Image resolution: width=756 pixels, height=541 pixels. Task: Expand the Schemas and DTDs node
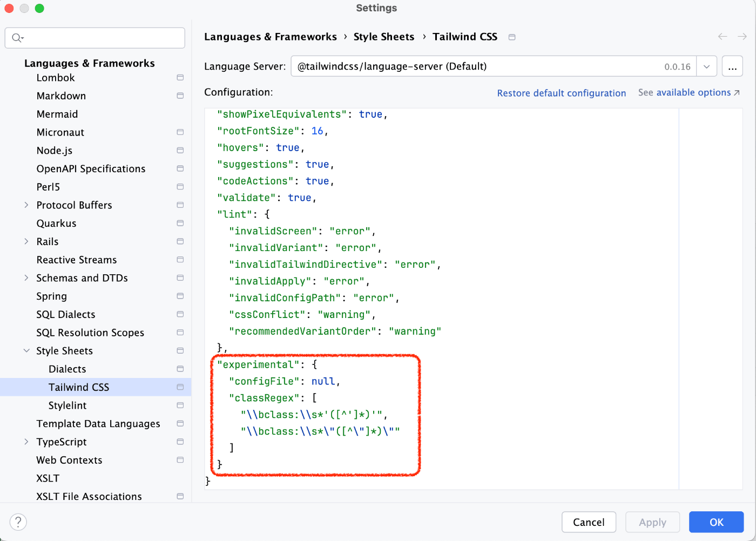coord(26,278)
